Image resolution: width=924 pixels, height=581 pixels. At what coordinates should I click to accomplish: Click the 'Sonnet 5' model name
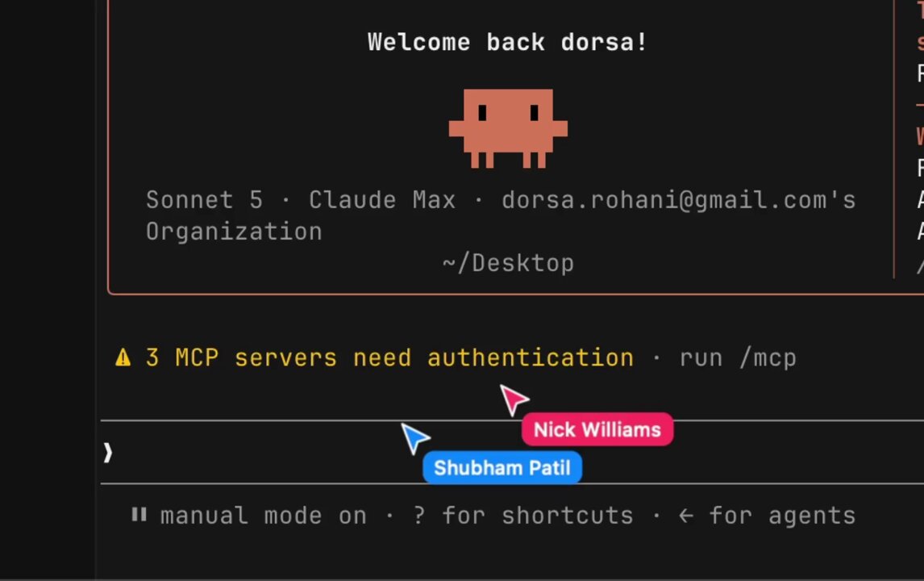(x=205, y=200)
